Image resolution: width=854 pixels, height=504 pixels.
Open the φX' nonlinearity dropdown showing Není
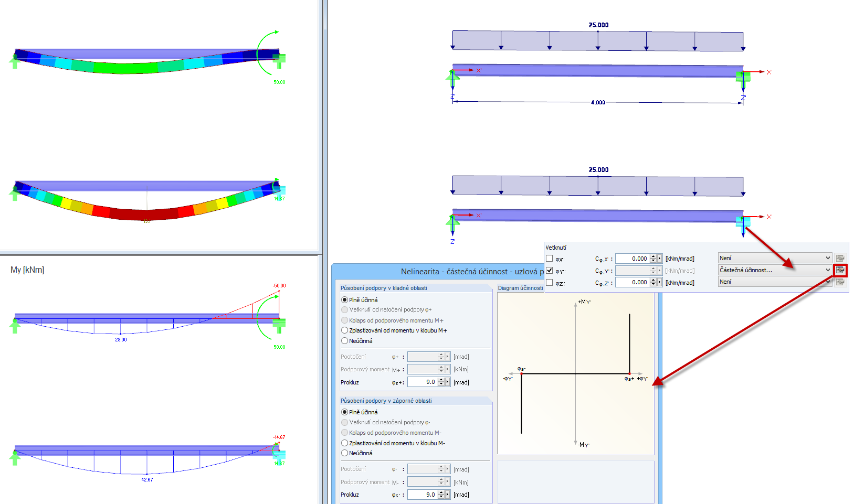[x=775, y=258]
